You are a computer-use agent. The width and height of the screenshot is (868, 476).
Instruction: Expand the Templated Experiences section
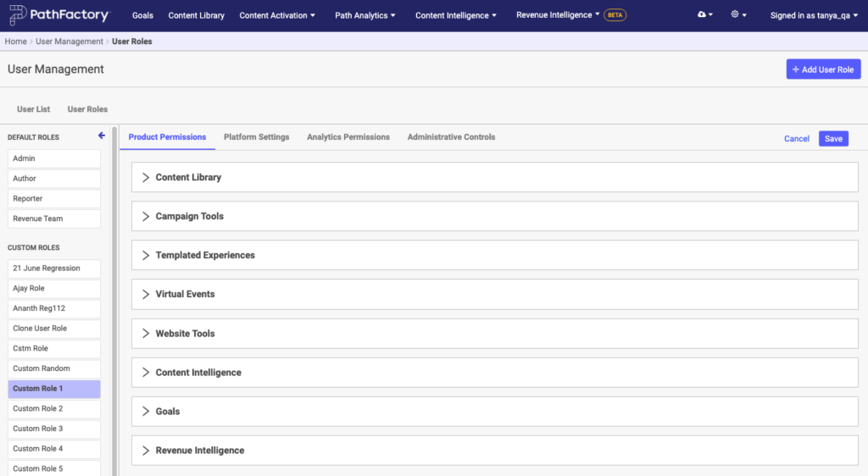point(494,255)
